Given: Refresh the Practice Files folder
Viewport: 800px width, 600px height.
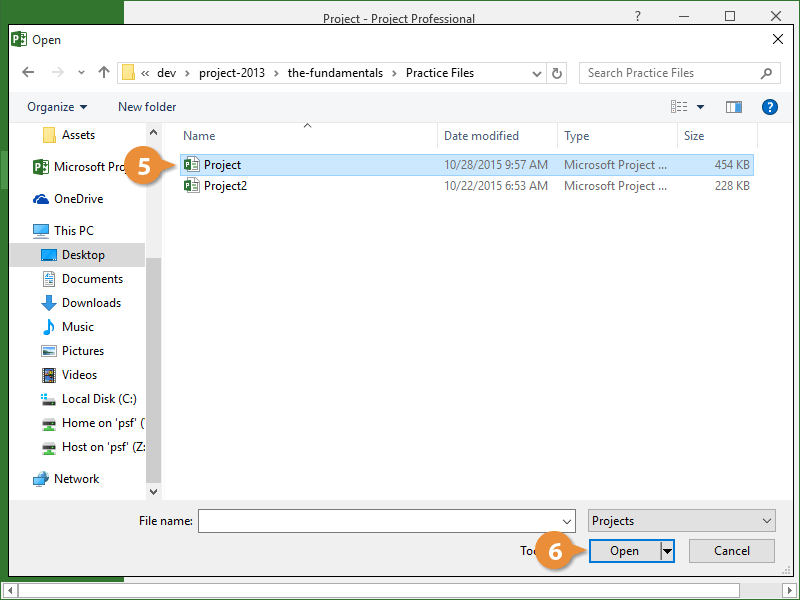Looking at the screenshot, I should (x=557, y=73).
